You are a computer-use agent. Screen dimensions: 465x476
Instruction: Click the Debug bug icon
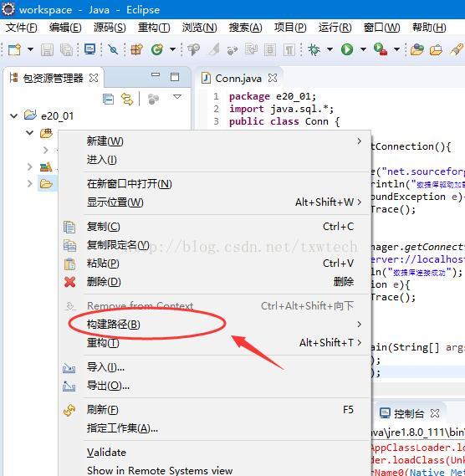pyautogui.click(x=314, y=49)
